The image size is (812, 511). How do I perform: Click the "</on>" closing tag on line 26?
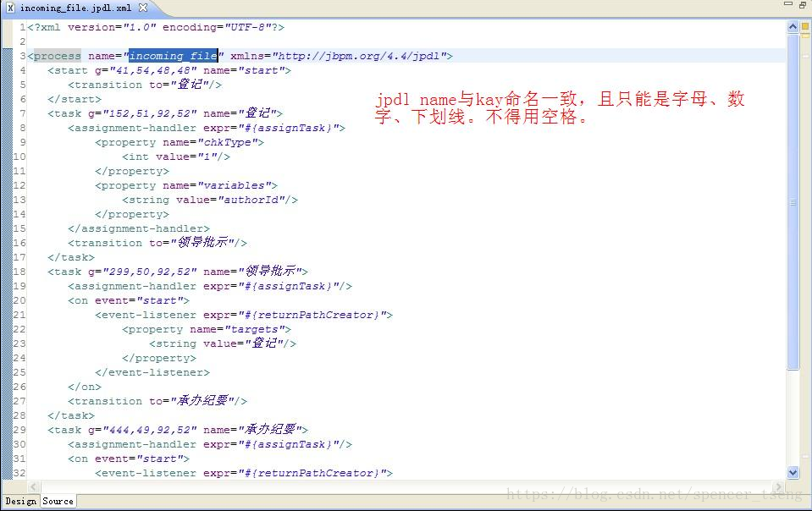point(85,387)
